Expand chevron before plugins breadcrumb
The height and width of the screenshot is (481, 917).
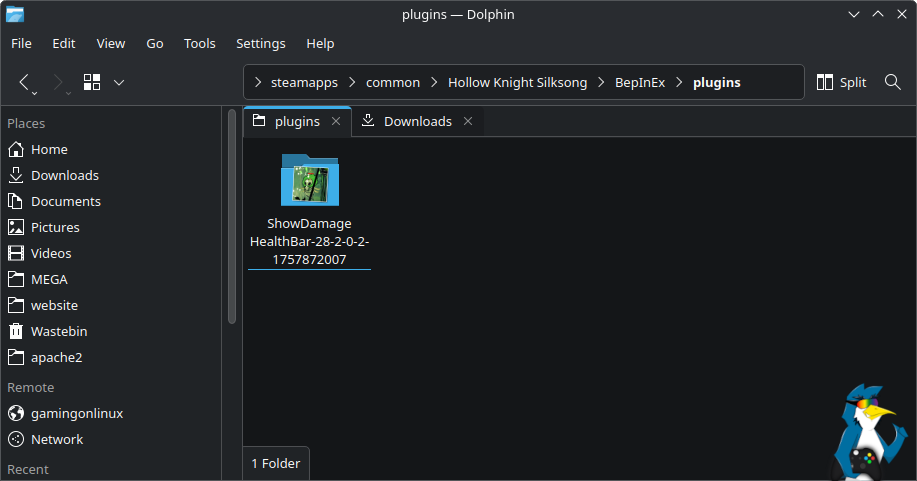pyautogui.click(x=680, y=82)
